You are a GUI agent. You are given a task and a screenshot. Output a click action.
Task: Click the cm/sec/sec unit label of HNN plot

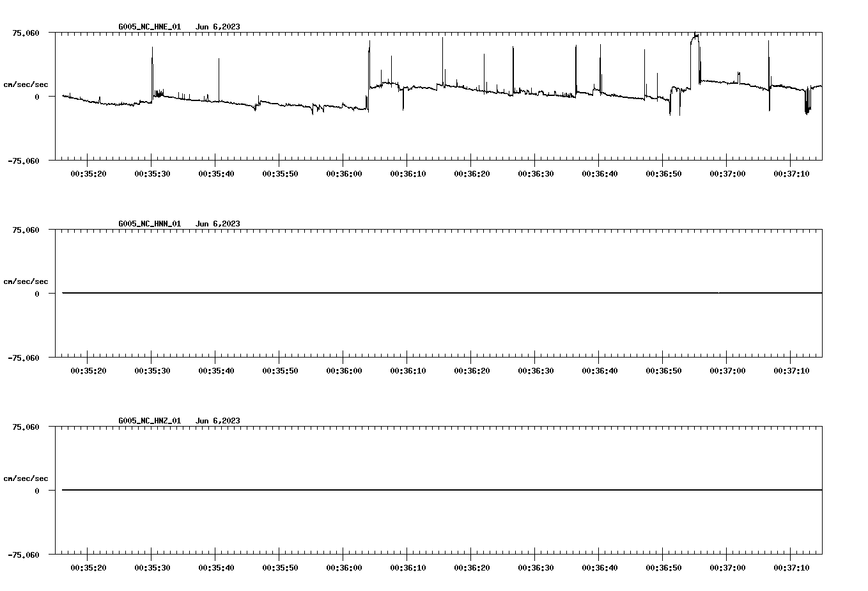(x=26, y=281)
